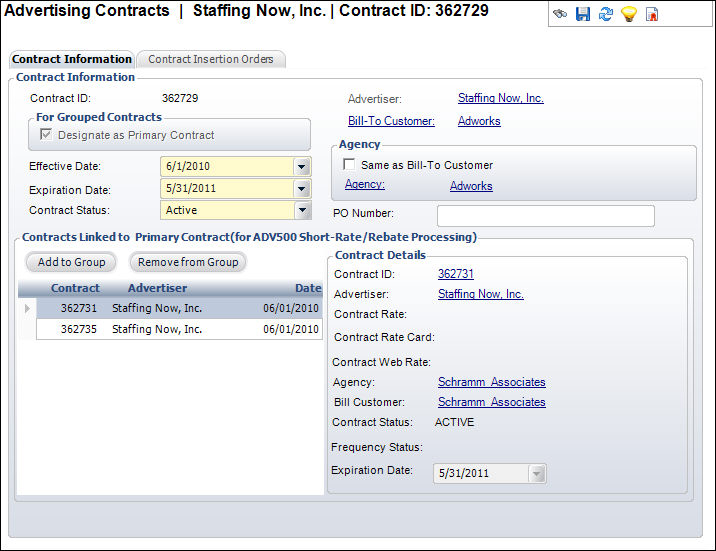This screenshot has width=716, height=551.
Task: Toggle Designate as Primary Contract checkbox
Action: coord(45,135)
